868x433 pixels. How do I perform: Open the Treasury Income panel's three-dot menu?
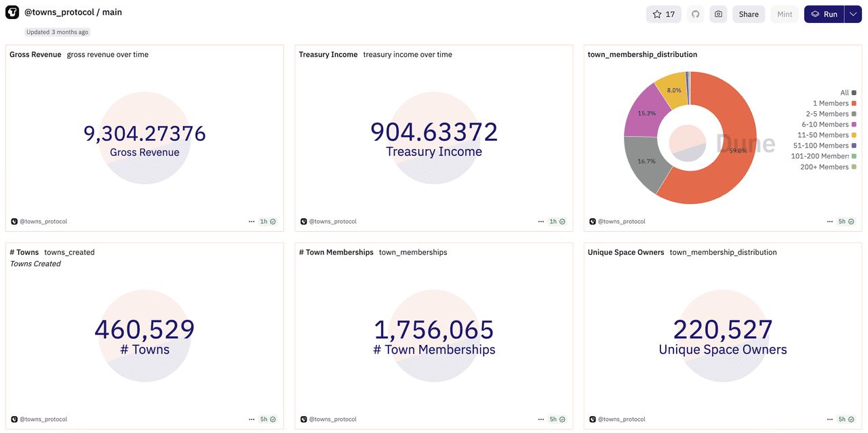click(x=541, y=222)
